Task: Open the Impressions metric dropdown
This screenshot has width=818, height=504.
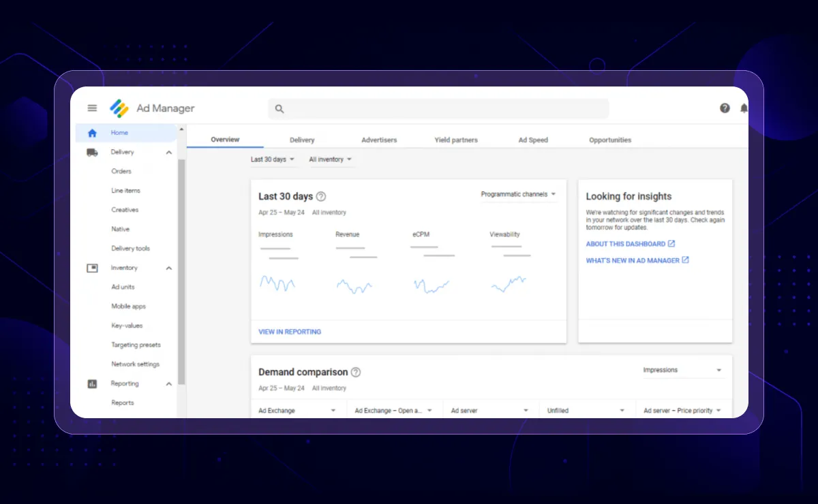Action: pos(683,371)
